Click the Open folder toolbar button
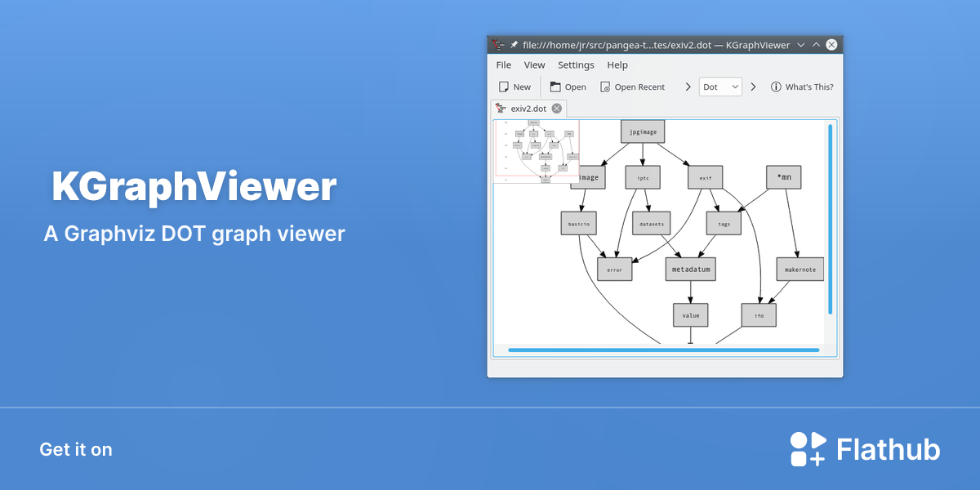The width and height of the screenshot is (980, 490). click(568, 87)
